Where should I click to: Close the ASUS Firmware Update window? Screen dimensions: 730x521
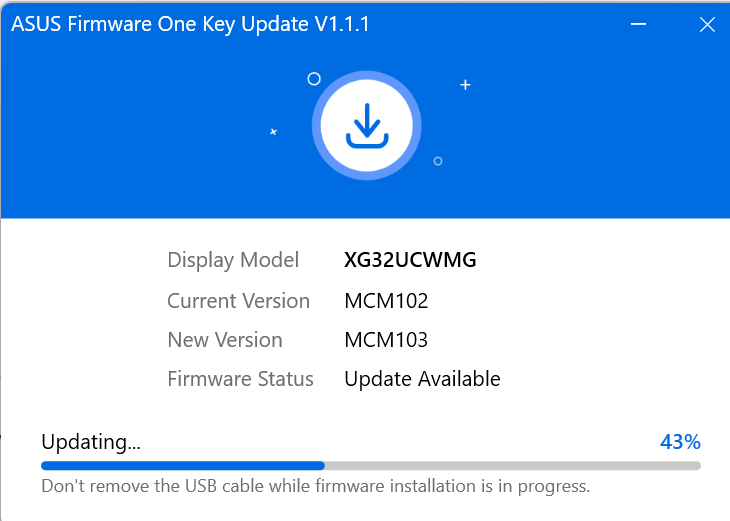pos(707,26)
